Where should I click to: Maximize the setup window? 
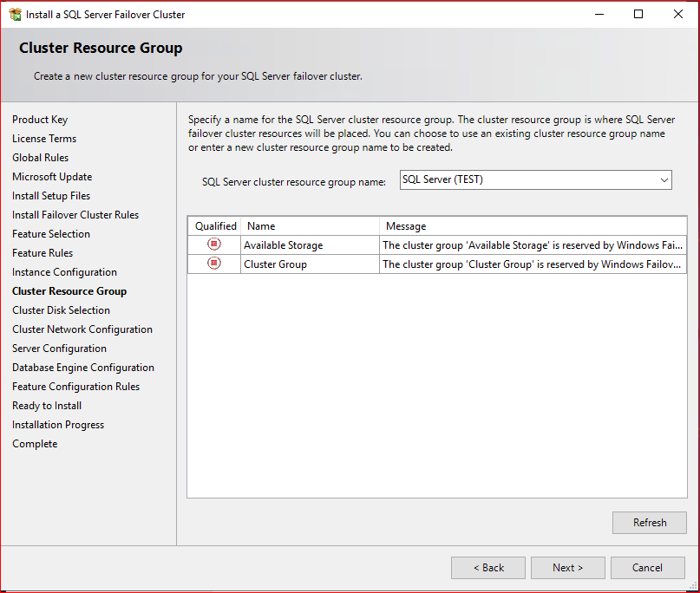638,14
